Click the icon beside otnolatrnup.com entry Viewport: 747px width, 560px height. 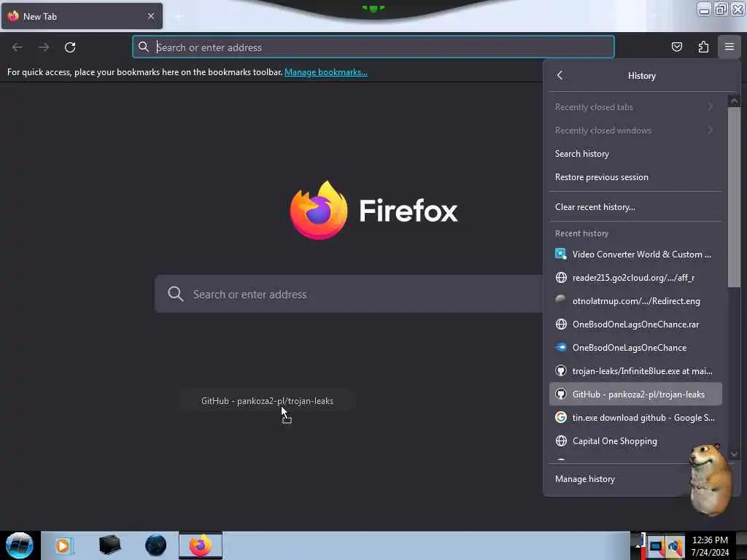click(561, 300)
